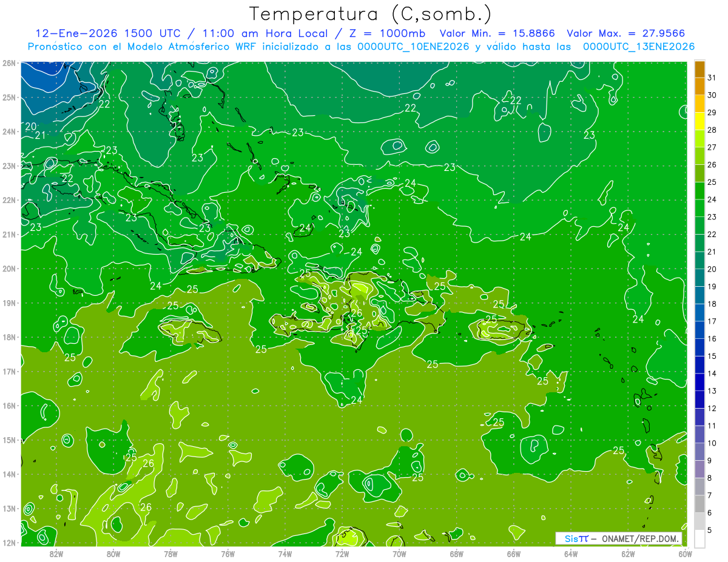Click the "24N" latitude label
Screen dimensions: 728x562
(8, 132)
